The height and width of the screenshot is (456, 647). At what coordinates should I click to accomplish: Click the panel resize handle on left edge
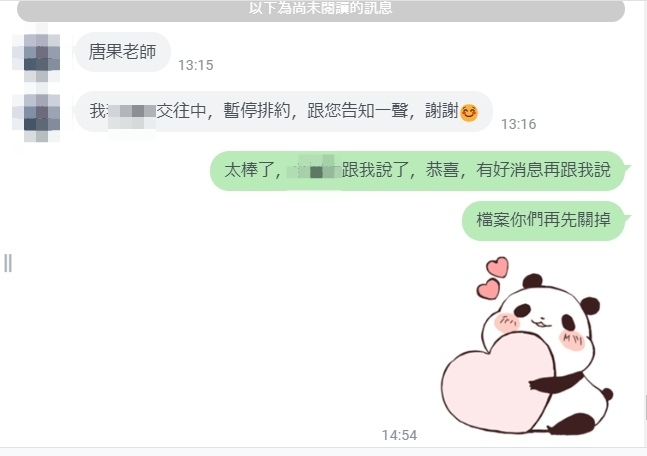(8, 263)
